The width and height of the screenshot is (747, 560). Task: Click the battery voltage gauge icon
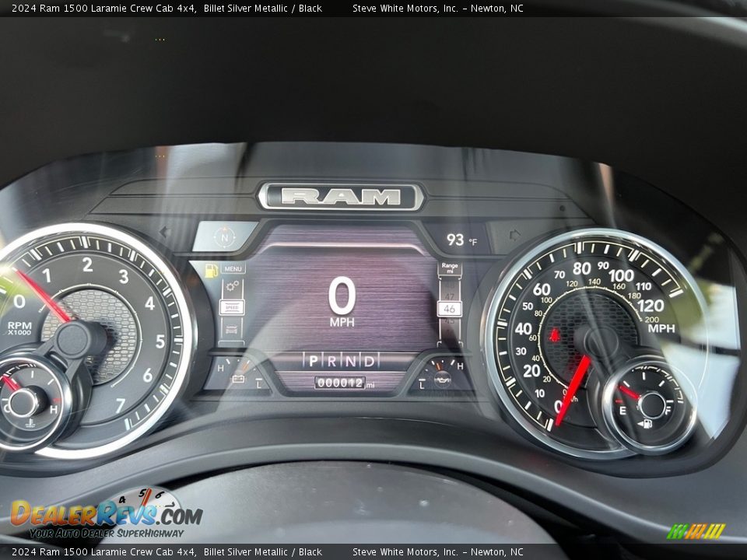238,379
